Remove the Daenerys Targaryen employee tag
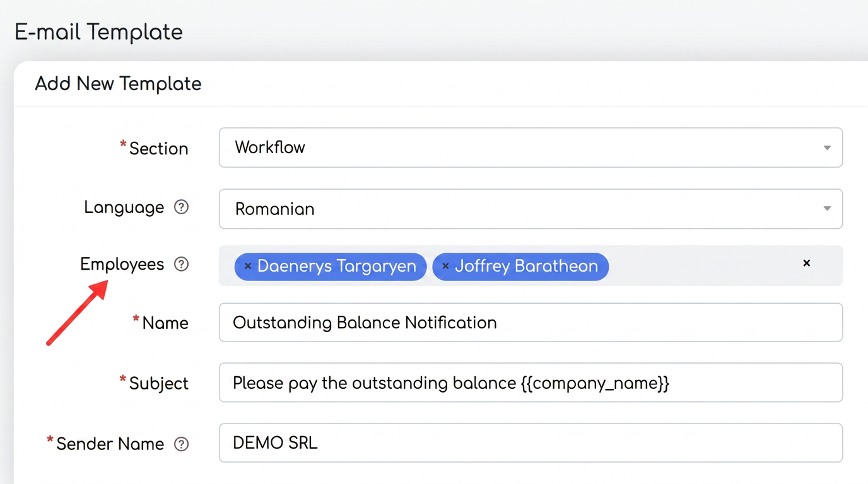The image size is (868, 484). 248,267
